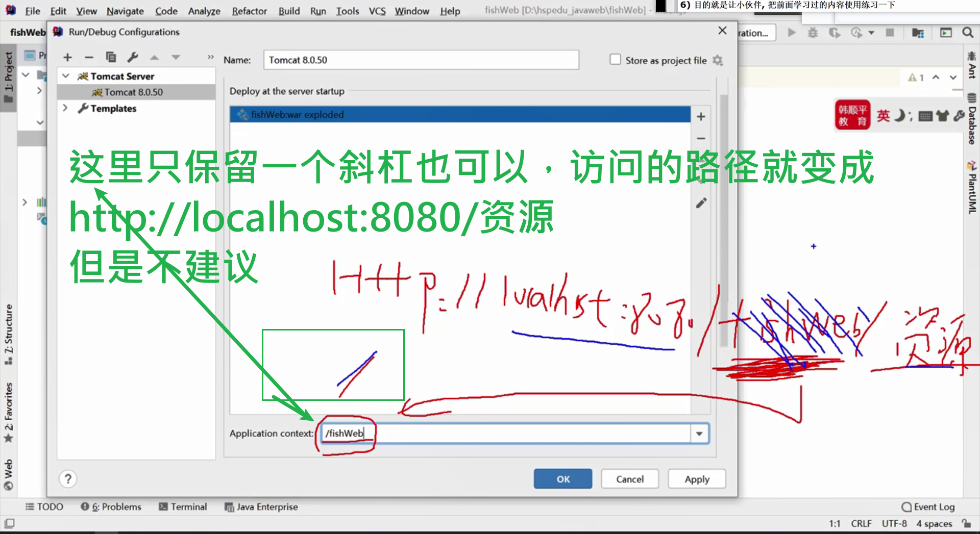Open the Tools menu
Image resolution: width=980 pixels, height=534 pixels.
tap(348, 11)
